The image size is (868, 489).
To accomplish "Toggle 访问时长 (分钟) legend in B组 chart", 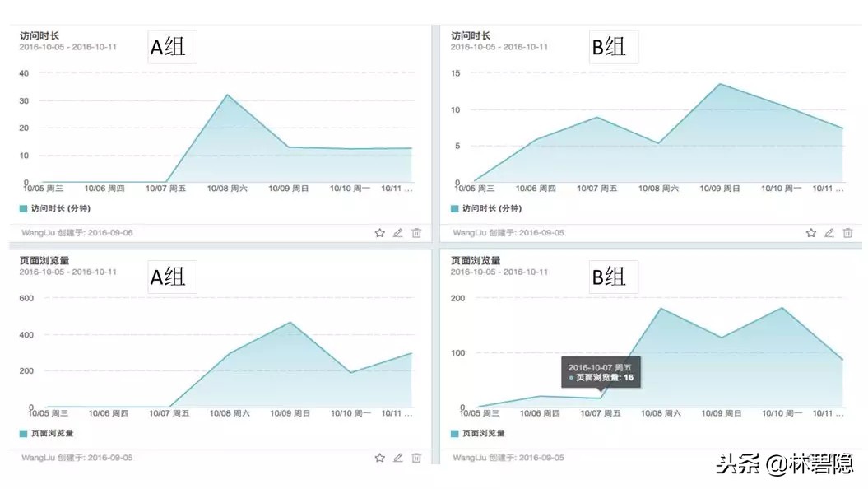I will (x=486, y=208).
